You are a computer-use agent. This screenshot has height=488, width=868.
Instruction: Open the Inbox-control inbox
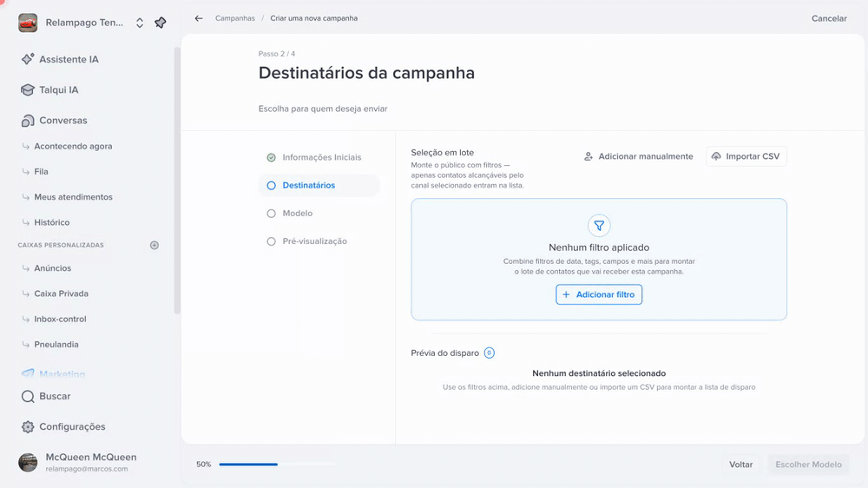60,319
